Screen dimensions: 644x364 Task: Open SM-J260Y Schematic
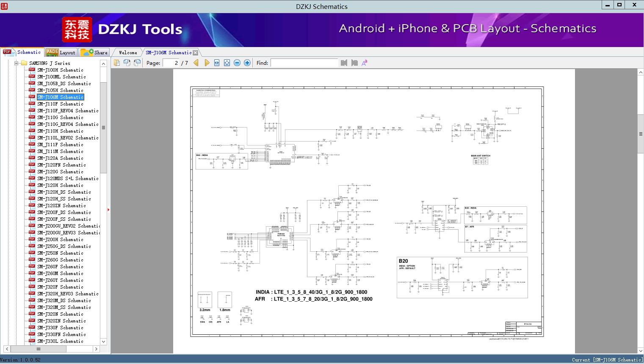coord(60,280)
